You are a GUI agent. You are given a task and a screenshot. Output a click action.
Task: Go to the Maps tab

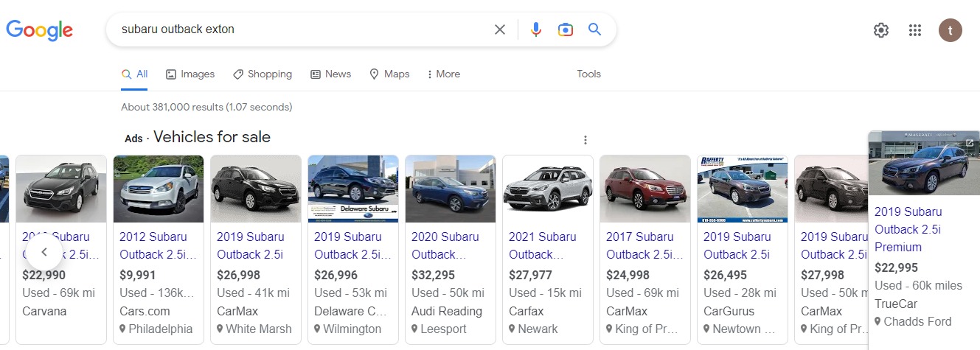(x=389, y=74)
